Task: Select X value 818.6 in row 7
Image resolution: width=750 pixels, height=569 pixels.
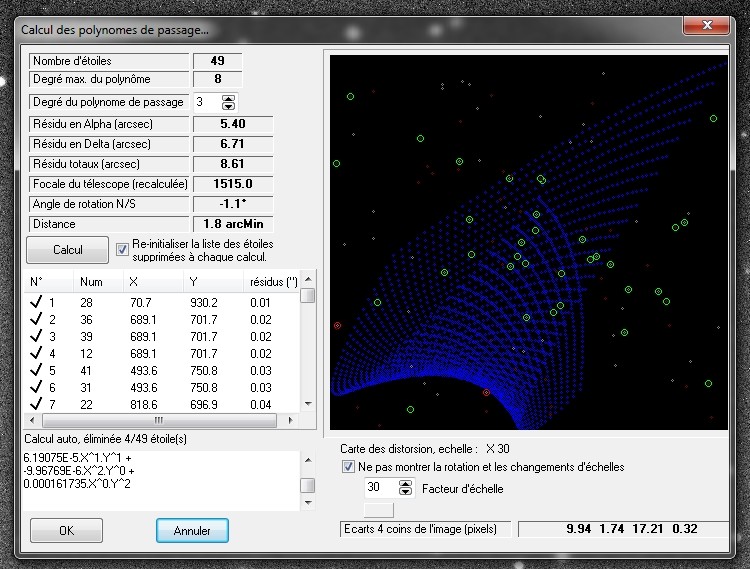Action: (143, 405)
